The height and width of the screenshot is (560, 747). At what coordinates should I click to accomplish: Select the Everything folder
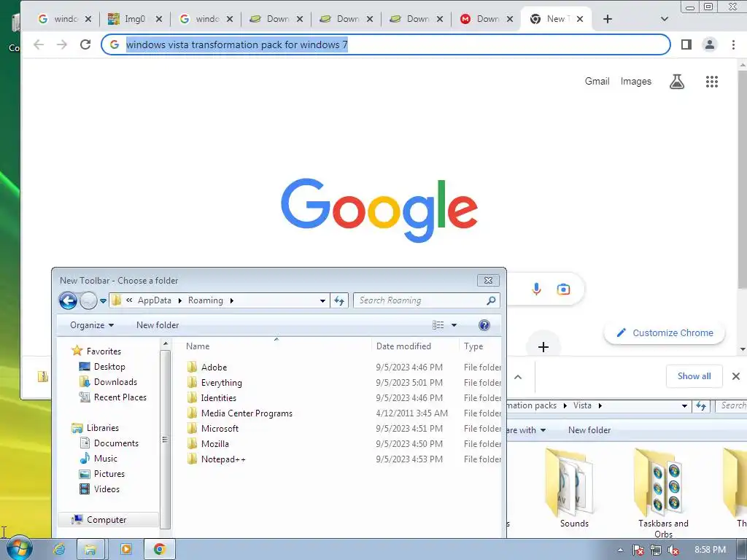pos(222,382)
